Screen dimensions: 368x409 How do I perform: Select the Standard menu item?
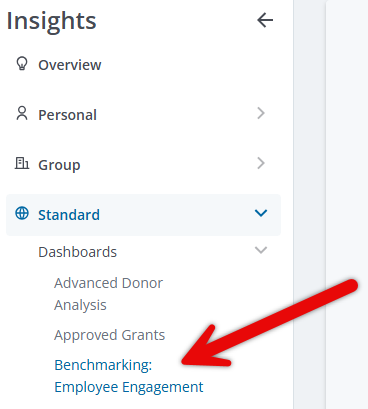143,215
